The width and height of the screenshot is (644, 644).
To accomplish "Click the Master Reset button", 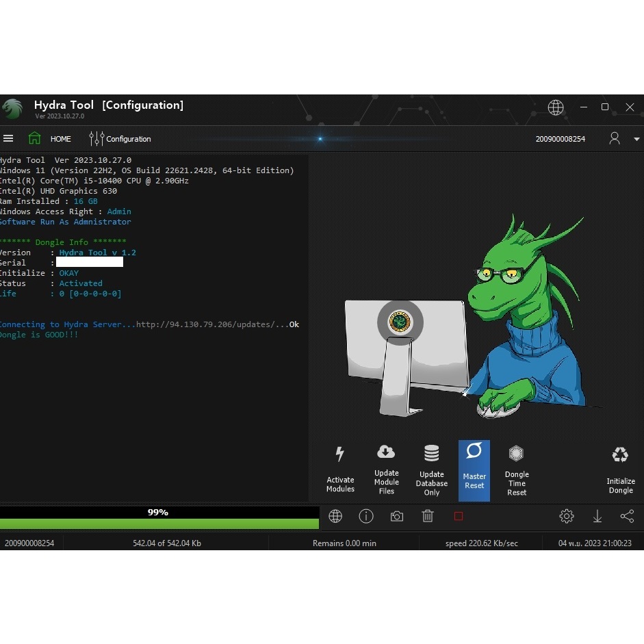I will click(474, 470).
